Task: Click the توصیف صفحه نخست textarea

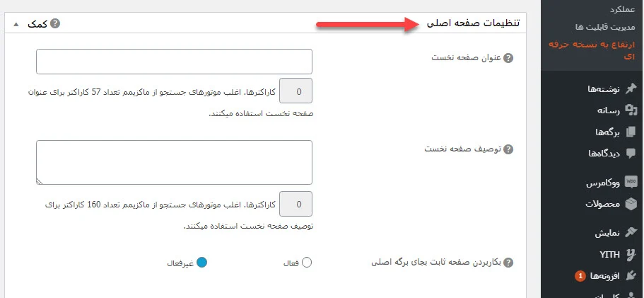Action: (174, 162)
